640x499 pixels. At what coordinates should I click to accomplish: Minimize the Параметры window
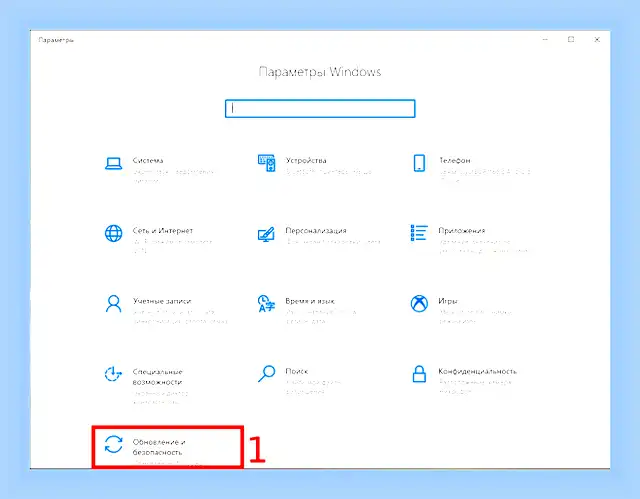point(545,40)
